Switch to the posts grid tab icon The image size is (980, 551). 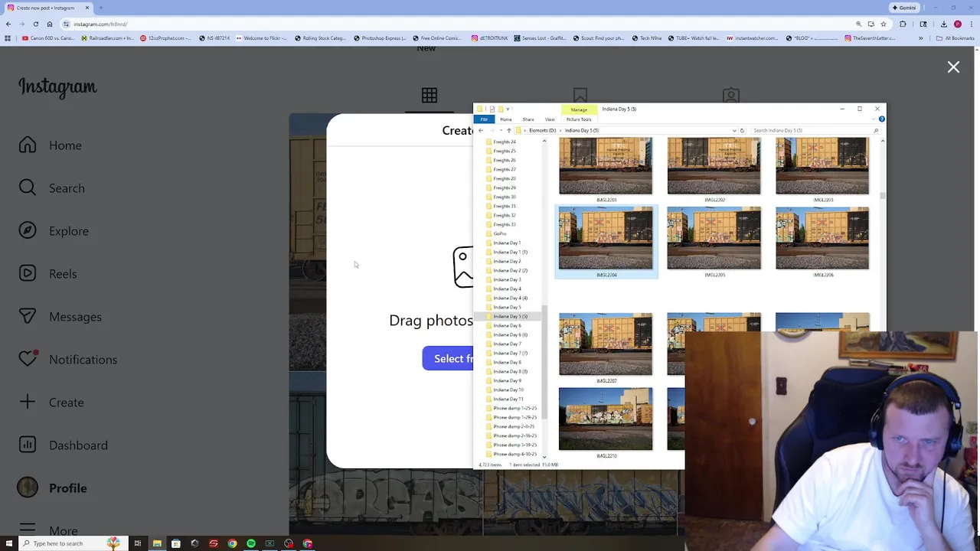[430, 96]
